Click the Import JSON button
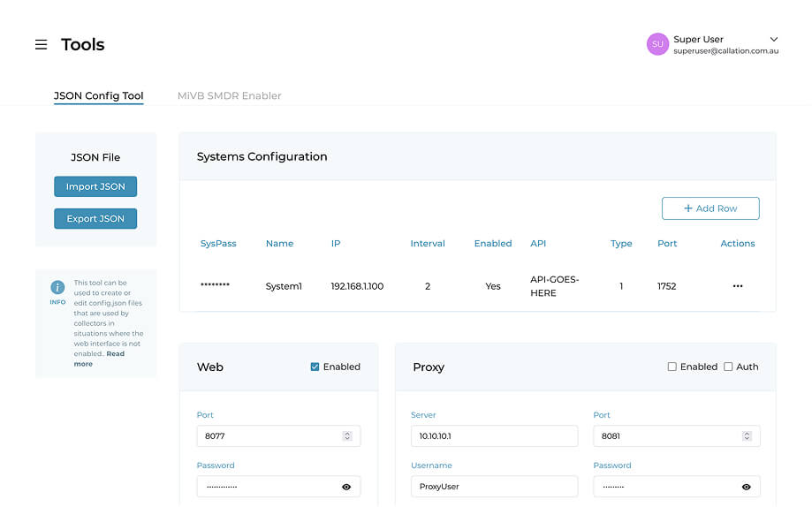The height and width of the screenshot is (507, 812). (95, 186)
